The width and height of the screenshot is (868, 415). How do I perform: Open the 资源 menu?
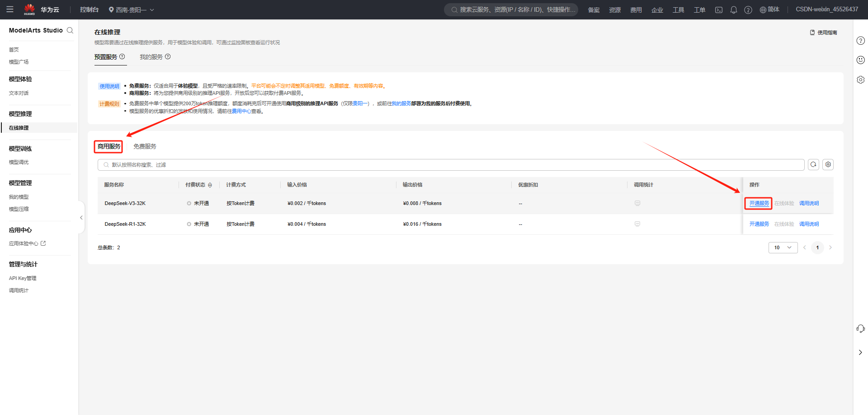(615, 10)
